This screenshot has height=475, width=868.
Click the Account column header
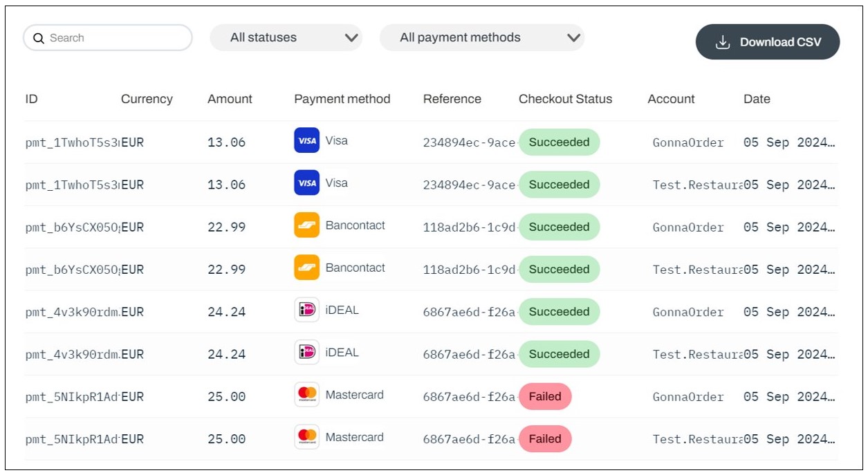(x=671, y=99)
